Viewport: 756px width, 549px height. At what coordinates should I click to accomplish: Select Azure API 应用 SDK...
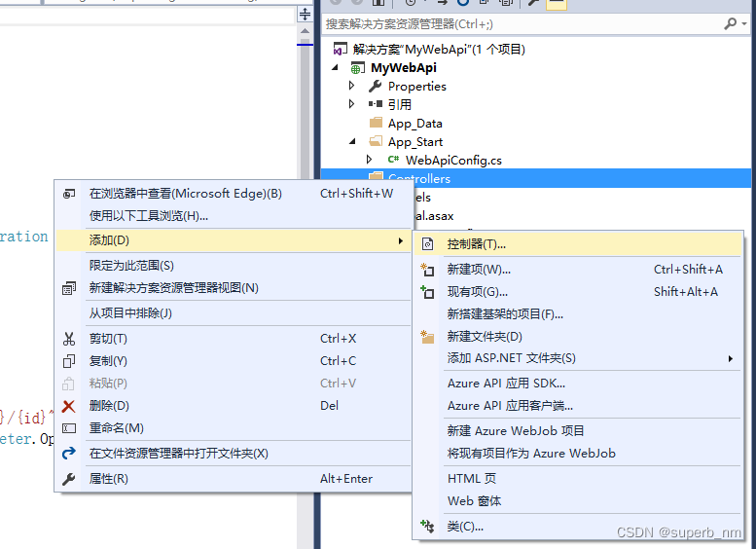point(578,384)
